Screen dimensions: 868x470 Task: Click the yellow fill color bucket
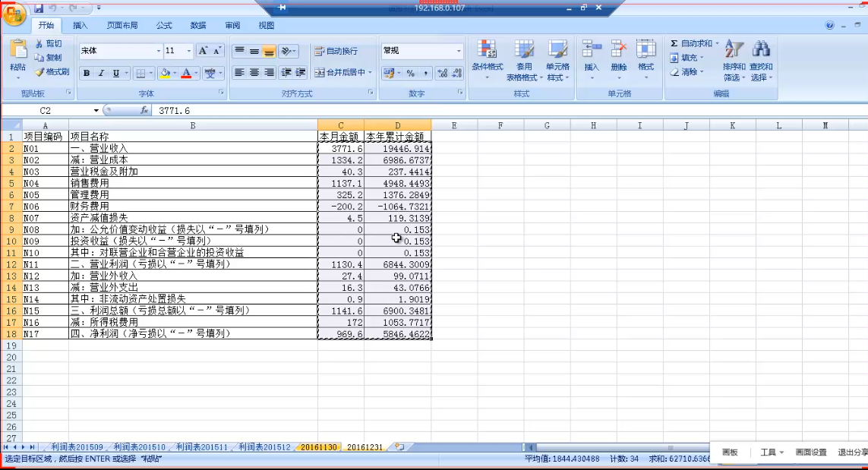[x=165, y=74]
